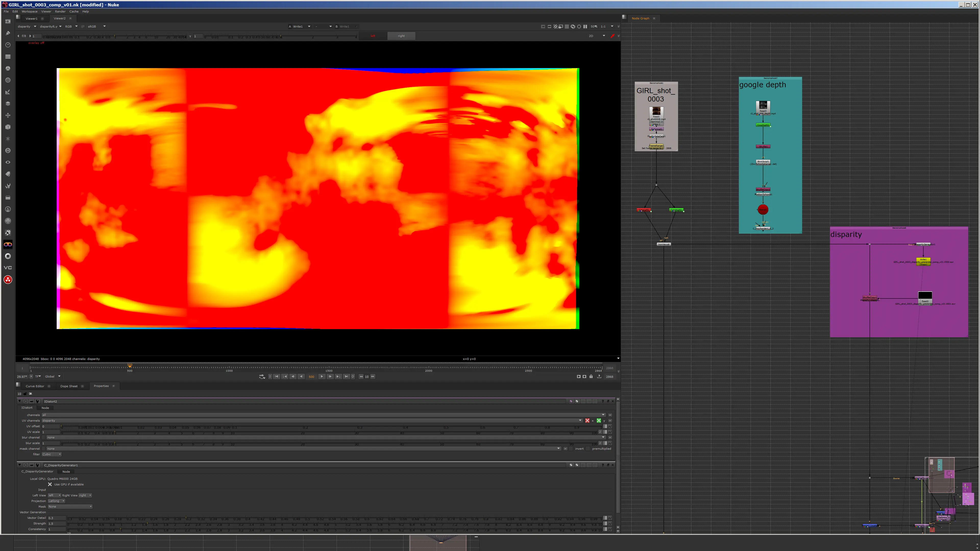Open the Draw nodes paintbrush icon

[8, 33]
